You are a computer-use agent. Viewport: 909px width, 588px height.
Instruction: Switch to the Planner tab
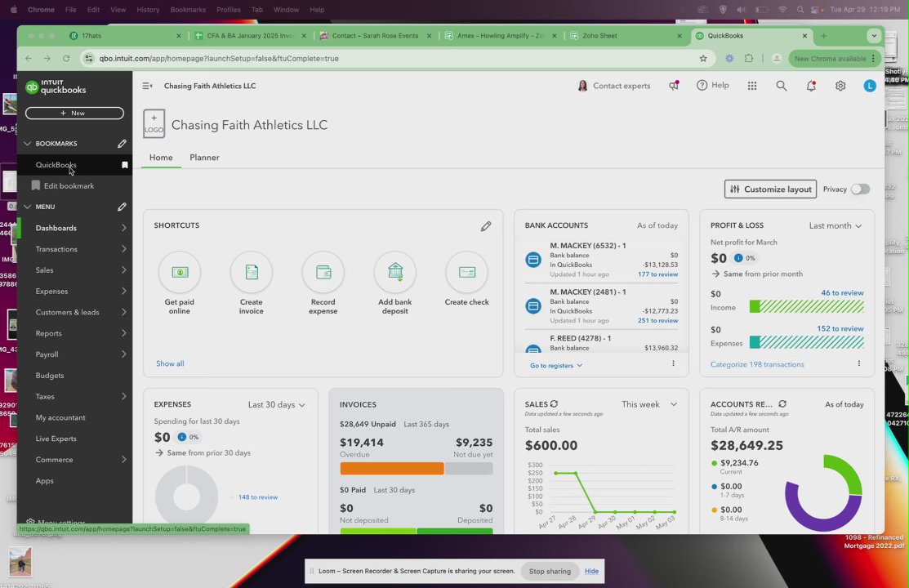point(204,157)
